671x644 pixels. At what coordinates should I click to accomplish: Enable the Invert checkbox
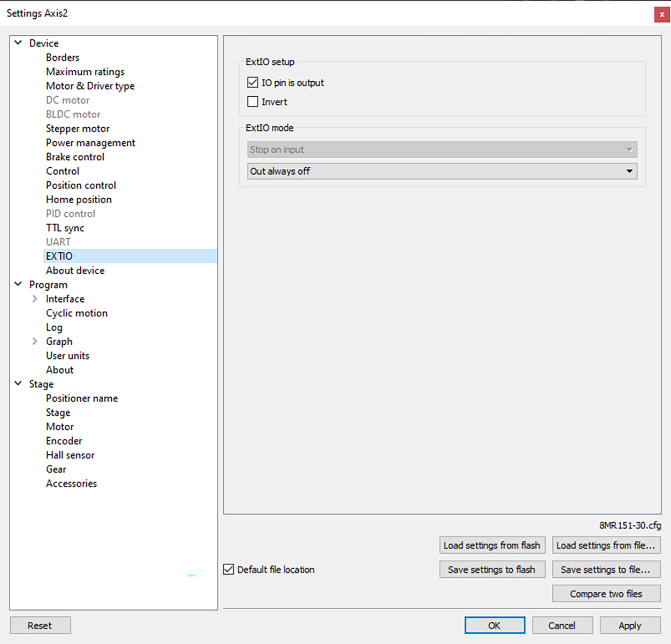click(x=253, y=102)
